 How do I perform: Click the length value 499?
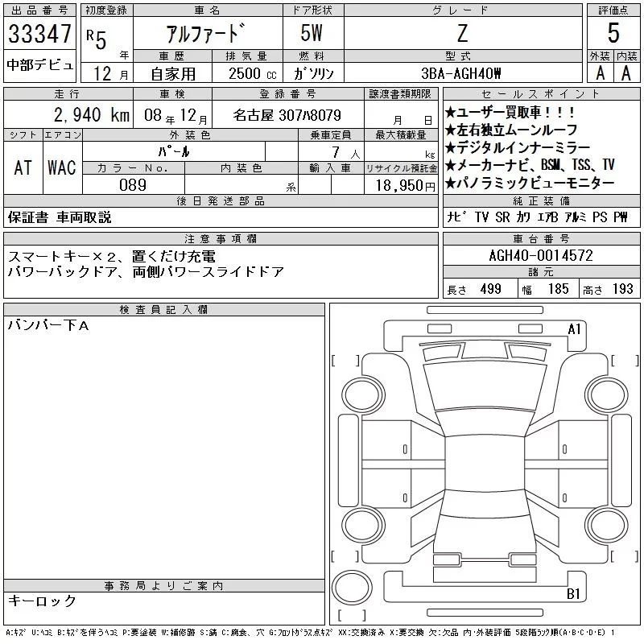[x=490, y=289]
